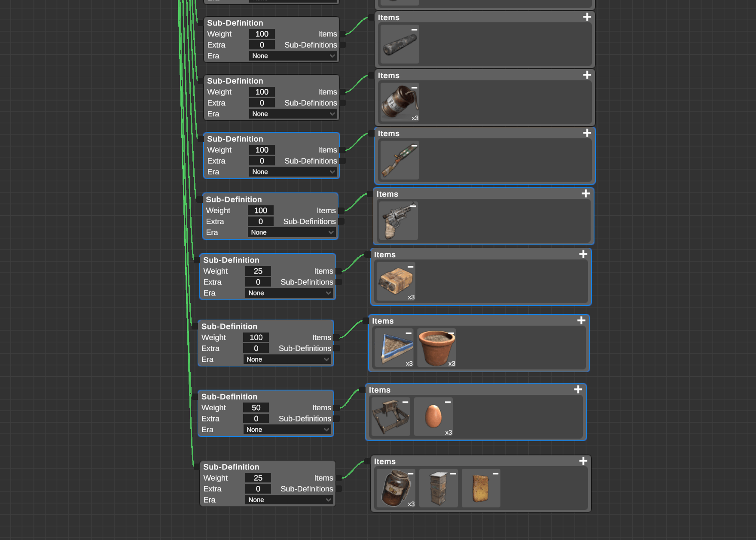Remove the egg item with its minus button

pyautogui.click(x=447, y=402)
